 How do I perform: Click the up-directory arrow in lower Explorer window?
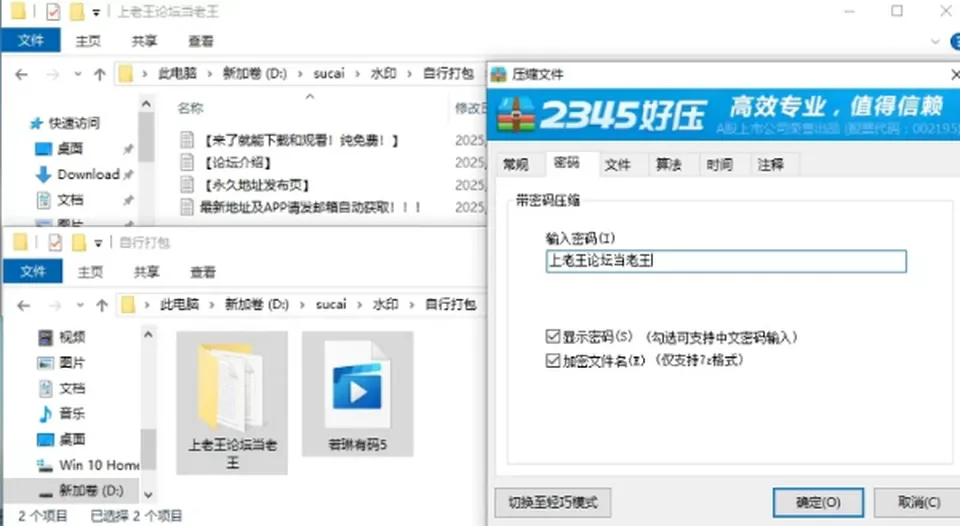[x=102, y=305]
